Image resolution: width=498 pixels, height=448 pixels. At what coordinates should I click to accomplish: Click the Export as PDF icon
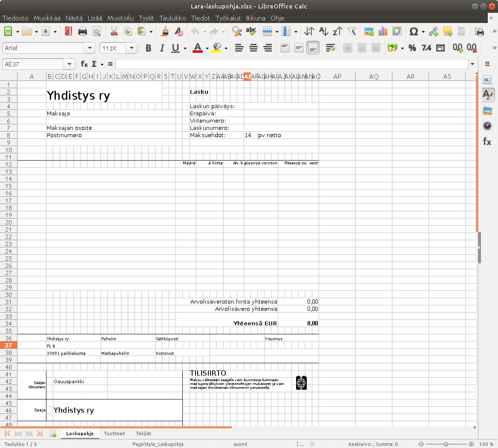coord(69,32)
